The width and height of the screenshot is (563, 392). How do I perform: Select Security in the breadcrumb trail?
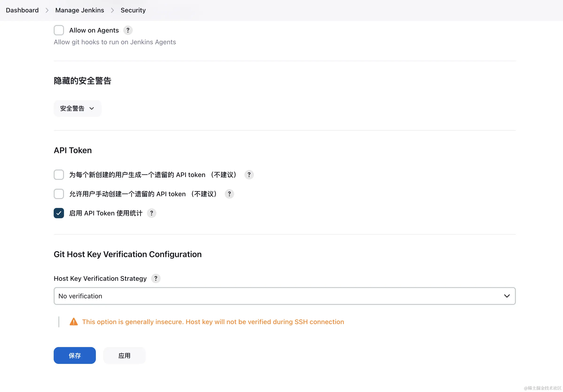[x=133, y=10]
